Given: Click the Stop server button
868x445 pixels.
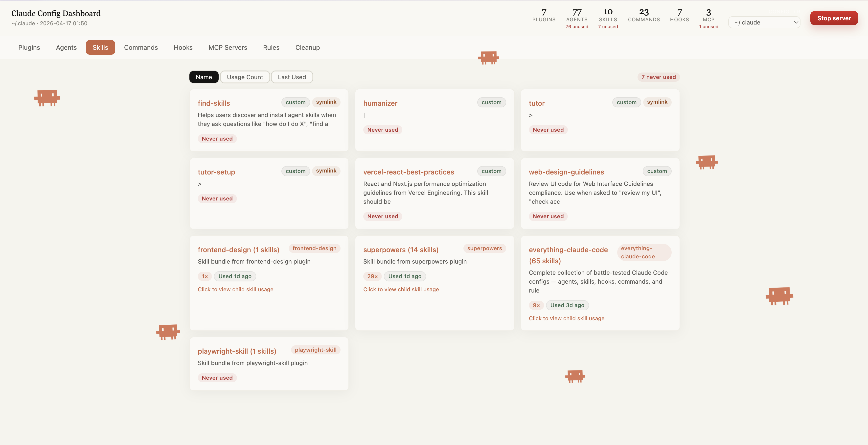Looking at the screenshot, I should tap(834, 18).
